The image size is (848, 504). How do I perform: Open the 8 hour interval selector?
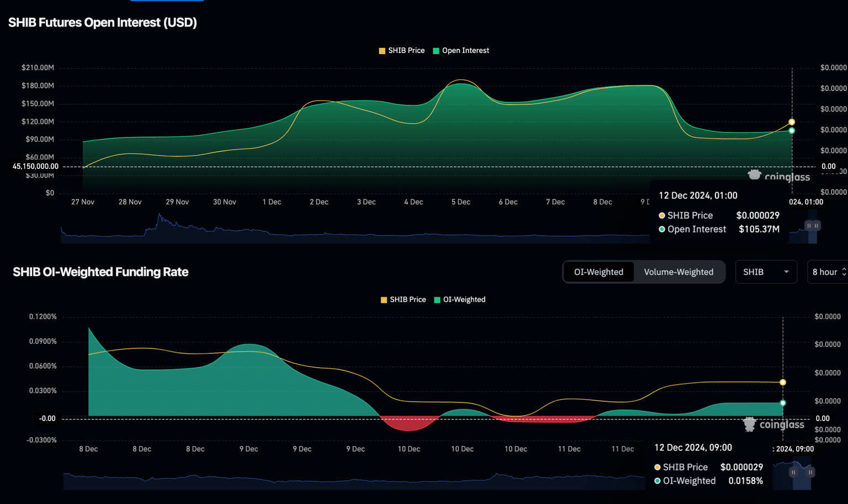(827, 272)
